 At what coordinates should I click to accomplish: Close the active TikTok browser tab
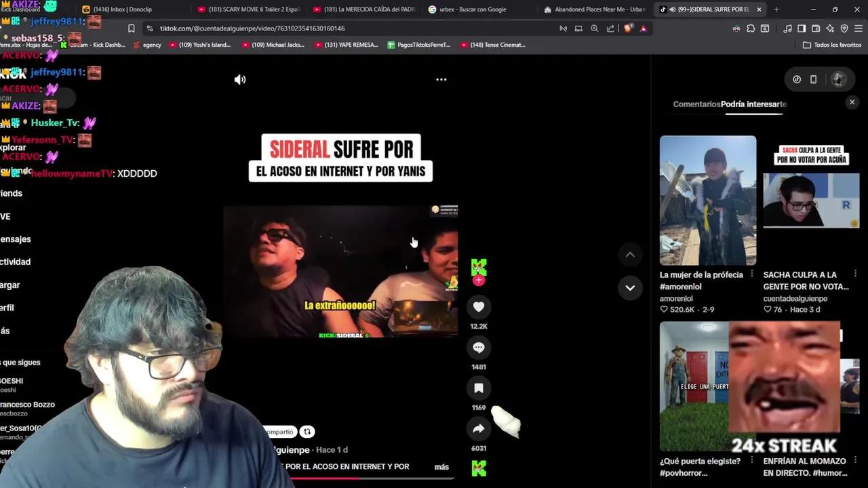(x=759, y=9)
